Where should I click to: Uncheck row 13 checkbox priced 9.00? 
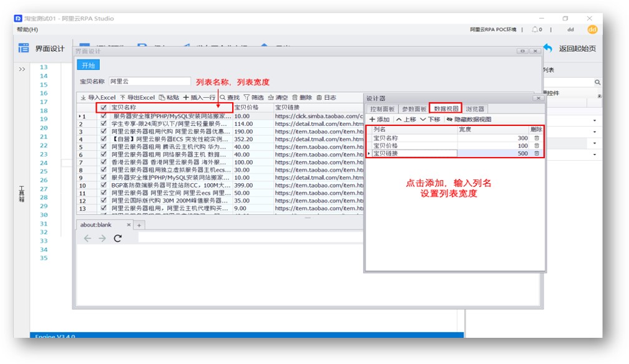(104, 208)
